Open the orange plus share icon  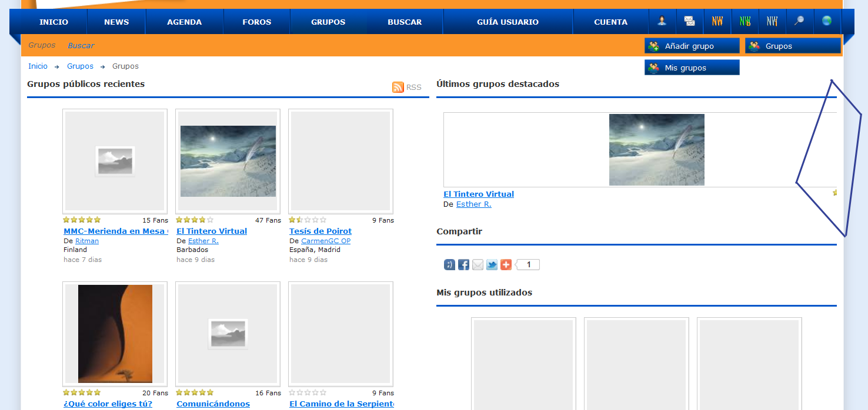(506, 265)
